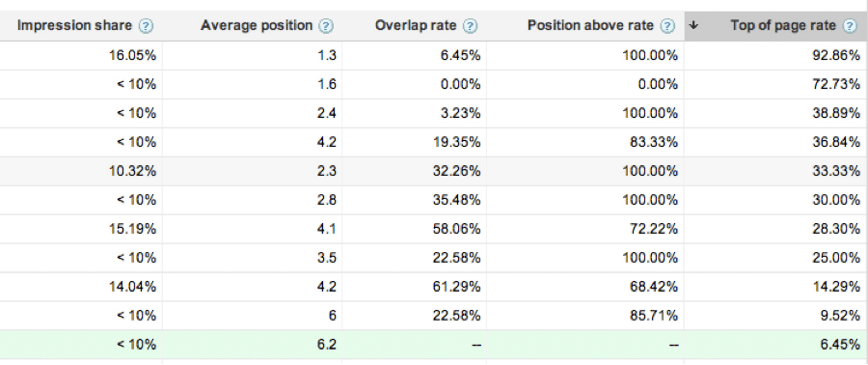Sort by Overlap rate column header

[x=416, y=25]
